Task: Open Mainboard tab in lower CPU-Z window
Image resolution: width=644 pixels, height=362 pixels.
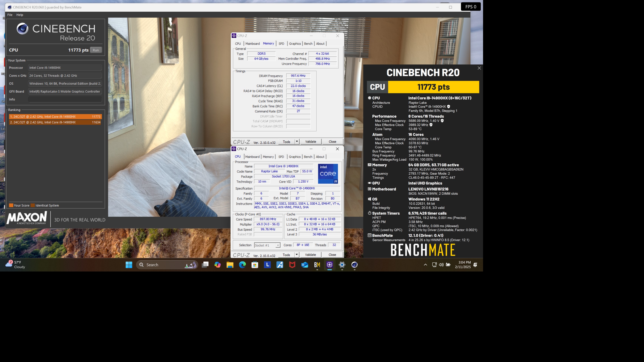Action: (x=252, y=157)
